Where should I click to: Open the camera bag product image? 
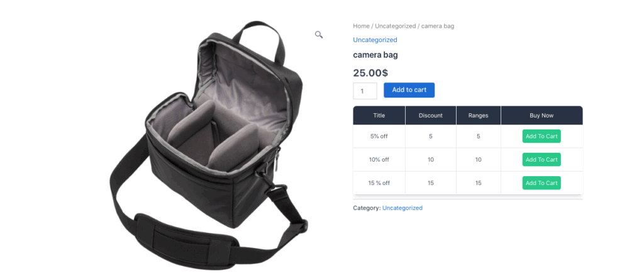point(209,145)
